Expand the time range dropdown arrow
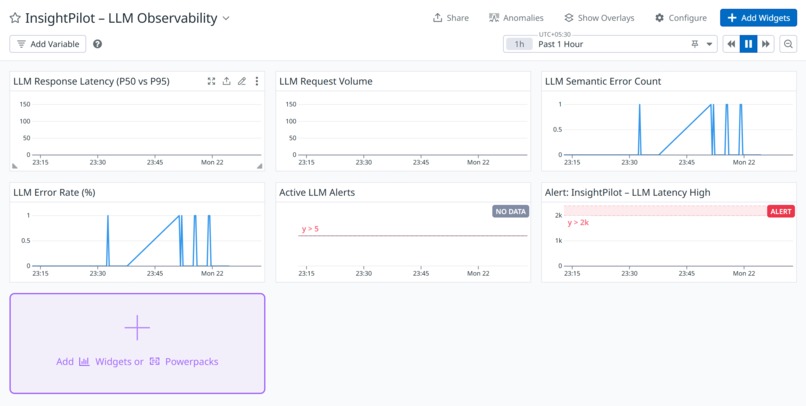 point(709,44)
